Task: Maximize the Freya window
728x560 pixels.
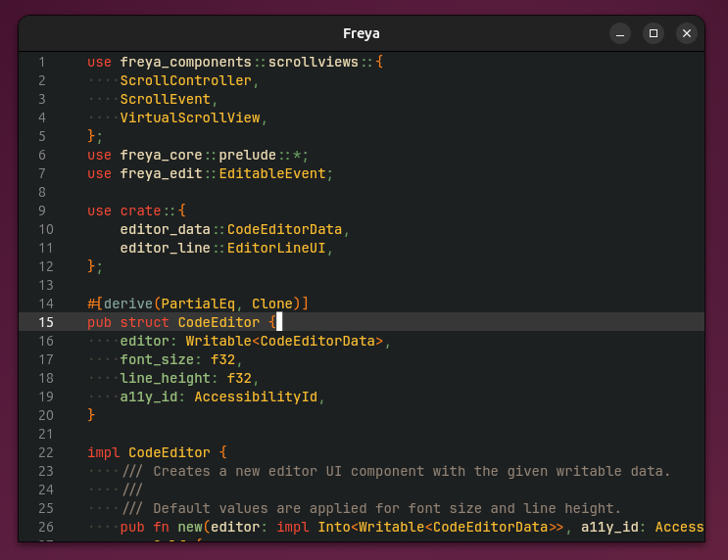Action: [x=654, y=33]
